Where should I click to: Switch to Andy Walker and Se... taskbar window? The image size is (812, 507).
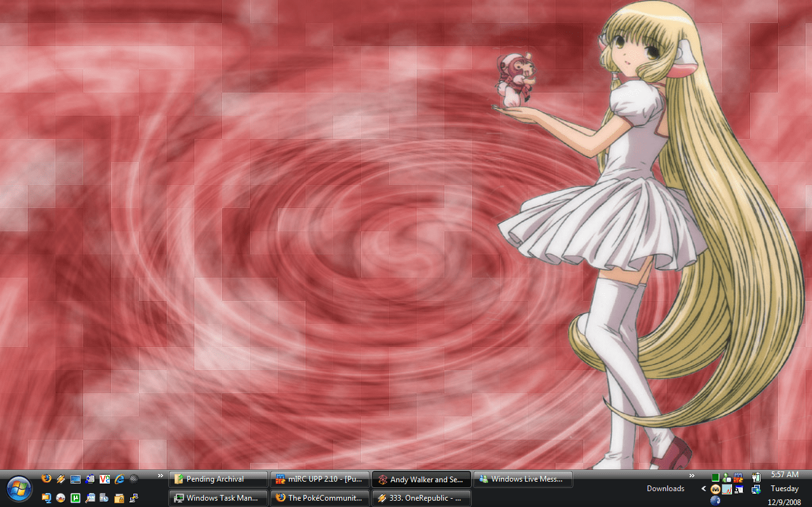pos(422,479)
